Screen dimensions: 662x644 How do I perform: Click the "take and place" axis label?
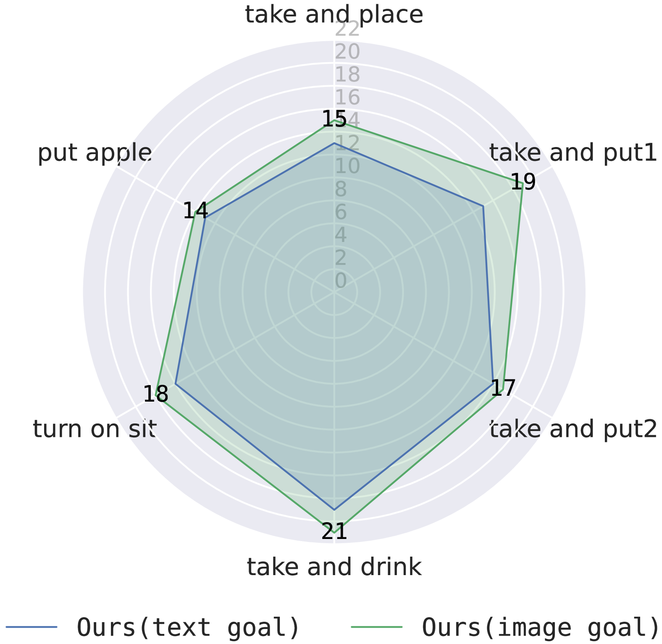coord(334,15)
